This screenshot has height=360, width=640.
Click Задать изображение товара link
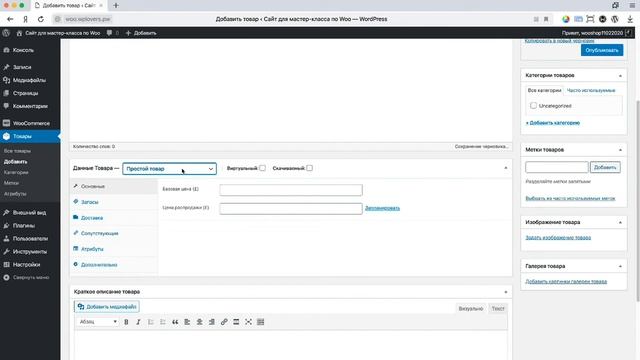tap(558, 238)
